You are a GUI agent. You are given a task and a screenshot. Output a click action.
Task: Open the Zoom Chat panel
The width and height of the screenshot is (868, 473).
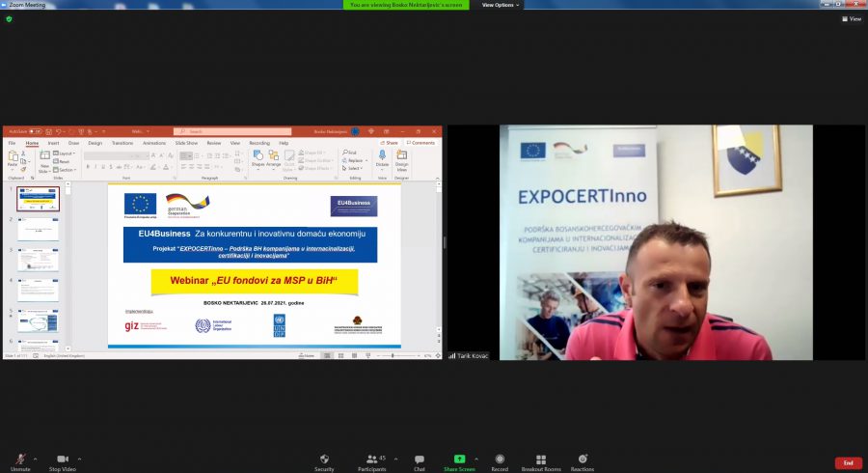[x=420, y=462]
